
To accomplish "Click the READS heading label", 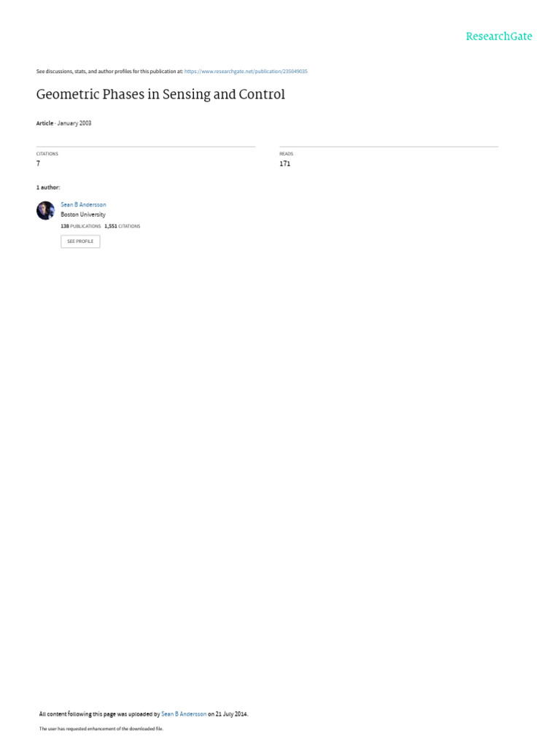I will tap(286, 154).
